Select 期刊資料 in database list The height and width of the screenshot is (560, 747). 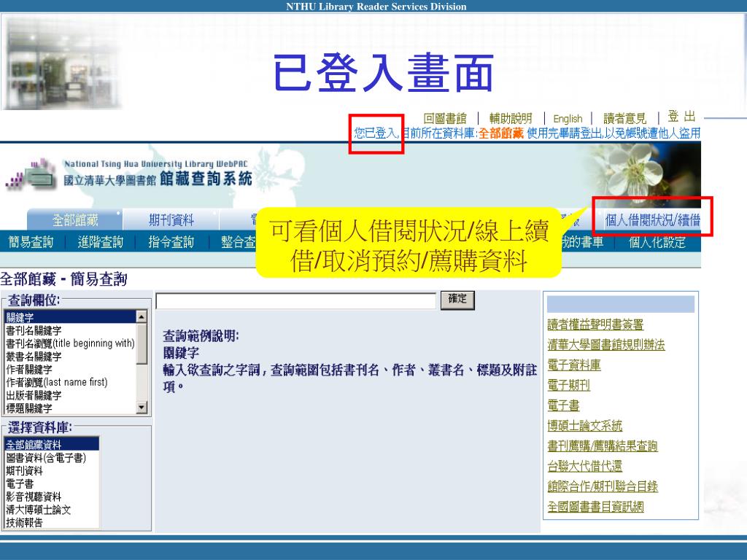pyautogui.click(x=52, y=470)
